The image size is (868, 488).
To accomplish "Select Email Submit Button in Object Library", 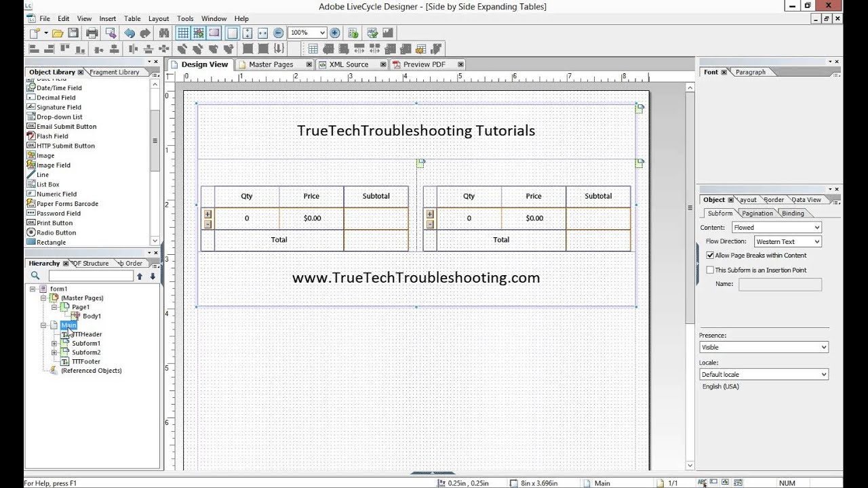I will [66, 126].
